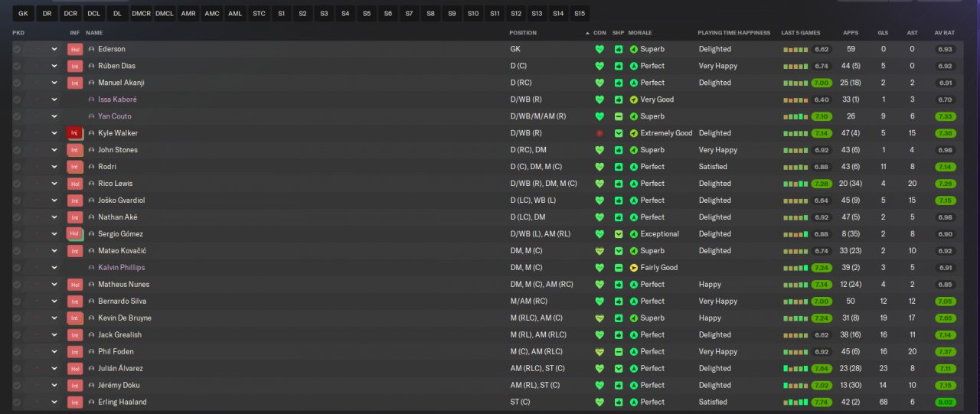Click Erling Haaland's last 5 games form bars
Screen dimensions: 980x414
[795, 403]
